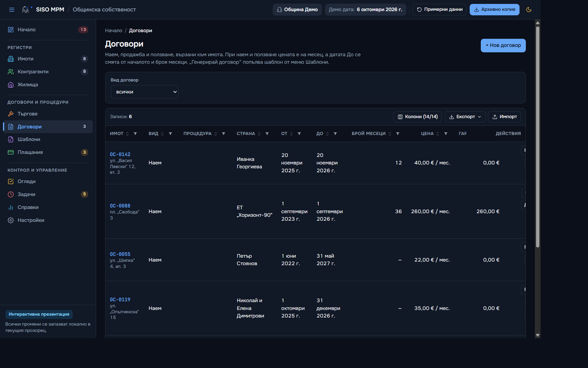Open Контрагенти in the sidebar
This screenshot has height=368, width=588.
coord(48,72)
